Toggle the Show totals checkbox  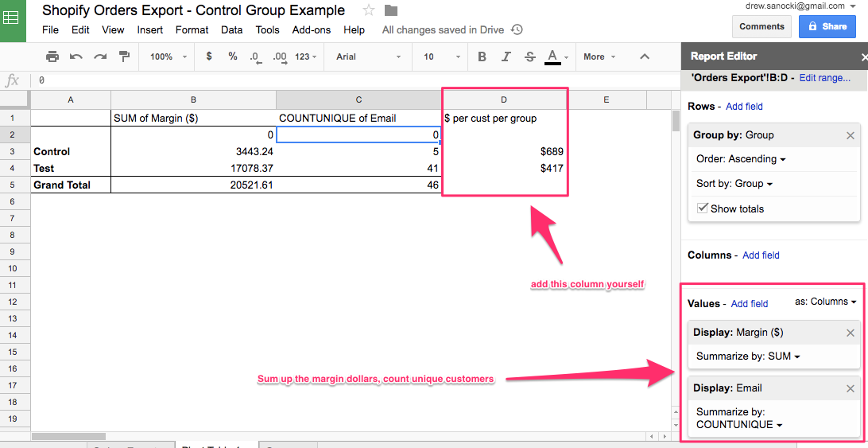(x=703, y=208)
